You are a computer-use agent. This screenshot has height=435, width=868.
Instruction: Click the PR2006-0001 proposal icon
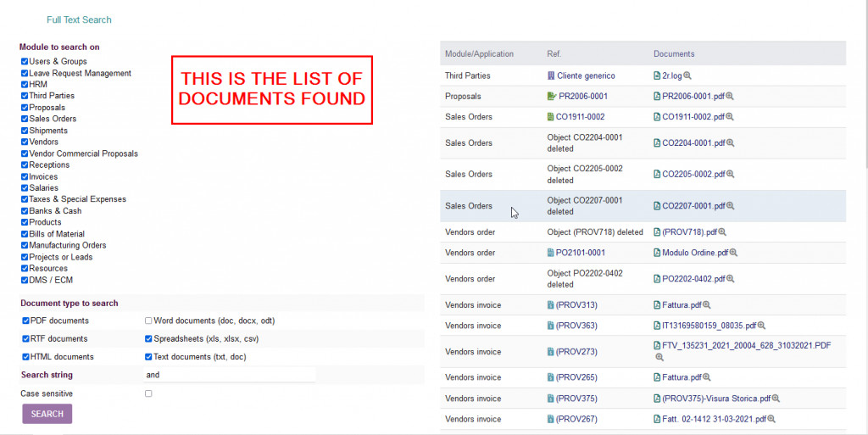pyautogui.click(x=551, y=97)
